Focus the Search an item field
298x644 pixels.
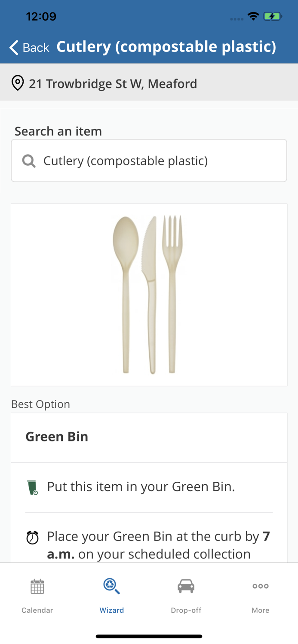pos(149,161)
